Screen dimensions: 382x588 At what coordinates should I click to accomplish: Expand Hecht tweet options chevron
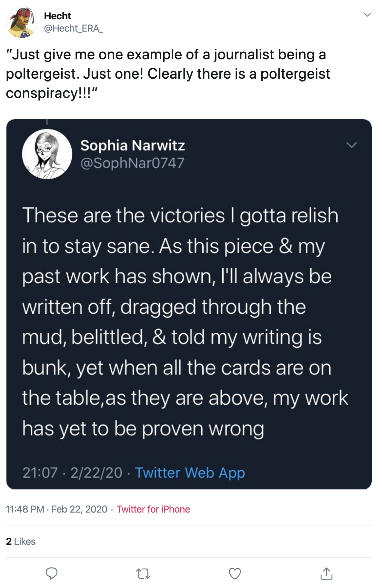click(367, 15)
